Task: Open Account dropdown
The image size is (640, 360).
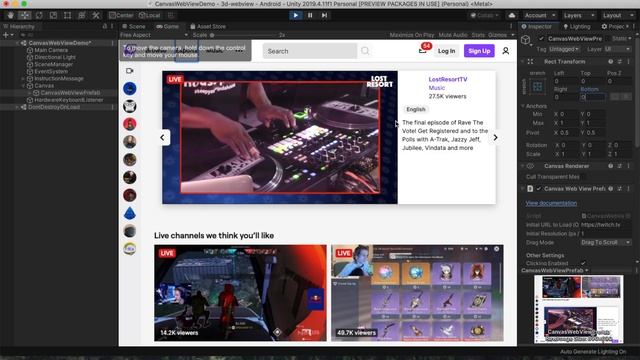Action: (540, 15)
